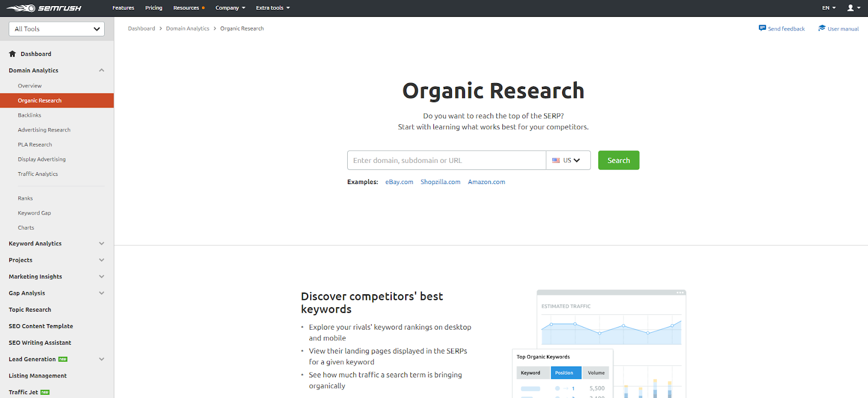The image size is (868, 398).
Task: Select Overview in the sidebar
Action: pos(30,86)
